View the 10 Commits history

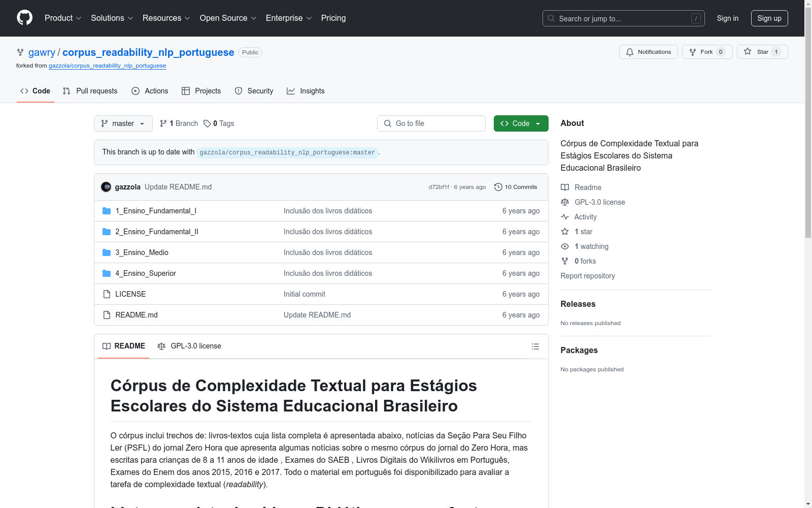point(516,187)
